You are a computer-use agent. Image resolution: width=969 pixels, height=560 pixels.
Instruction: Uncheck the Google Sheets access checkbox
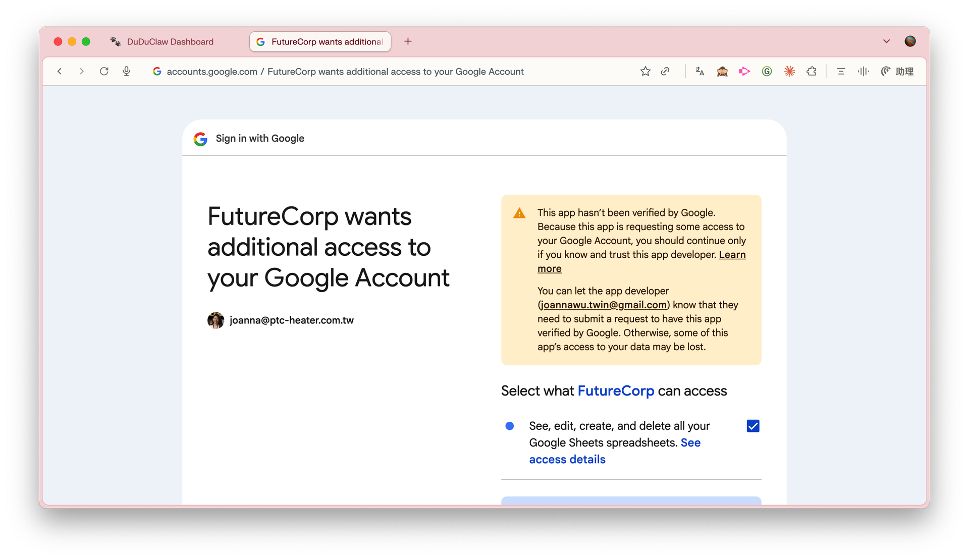(x=753, y=426)
